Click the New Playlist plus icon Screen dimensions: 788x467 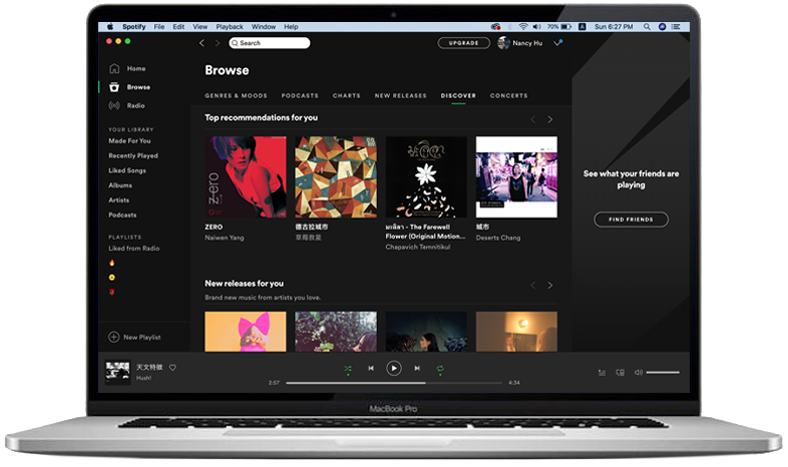point(114,337)
